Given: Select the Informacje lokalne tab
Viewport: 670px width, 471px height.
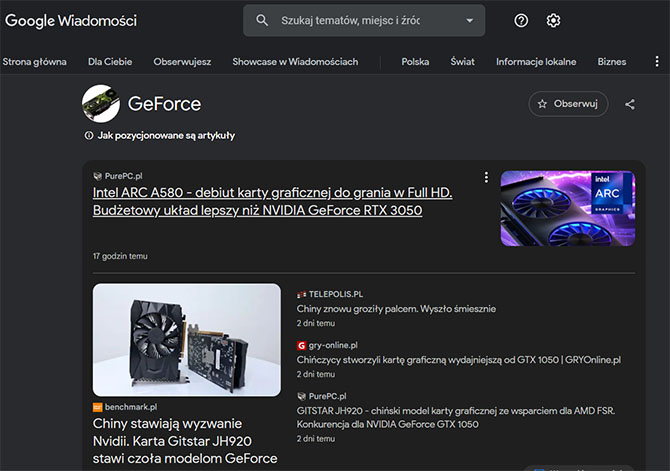Looking at the screenshot, I should point(536,62).
